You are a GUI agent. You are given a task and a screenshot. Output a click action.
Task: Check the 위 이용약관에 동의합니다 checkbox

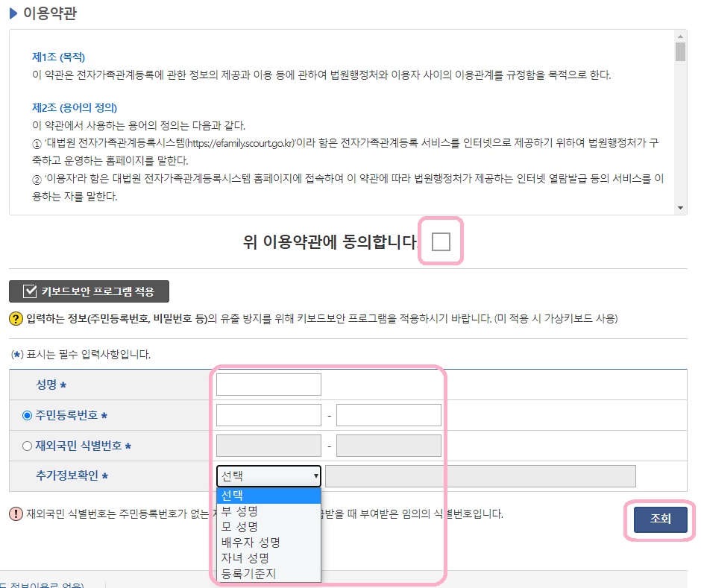click(441, 241)
